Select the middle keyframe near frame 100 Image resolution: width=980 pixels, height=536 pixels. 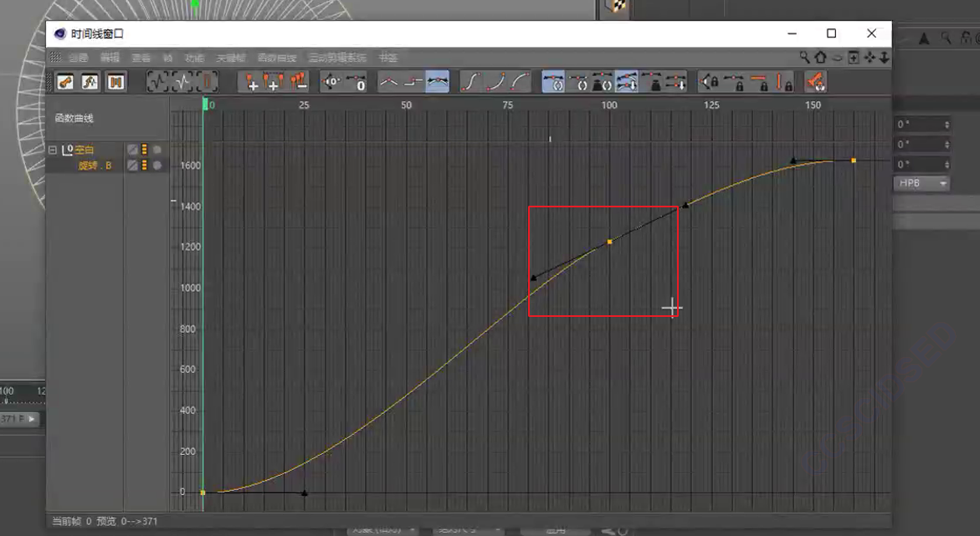[x=610, y=242]
